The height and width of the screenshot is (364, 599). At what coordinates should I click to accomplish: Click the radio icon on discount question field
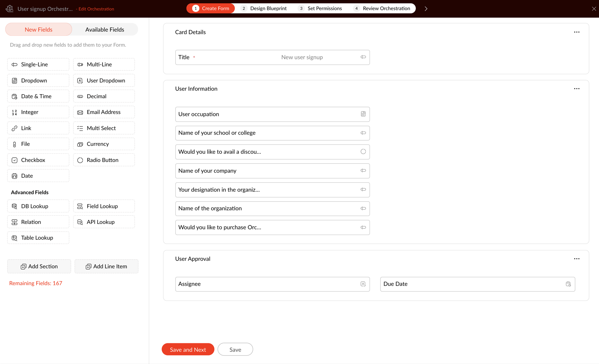[363, 152]
